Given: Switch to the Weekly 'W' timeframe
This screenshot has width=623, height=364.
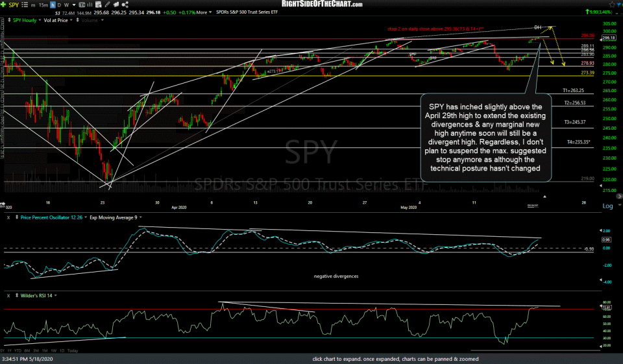Looking at the screenshot, I should pyautogui.click(x=66, y=5).
